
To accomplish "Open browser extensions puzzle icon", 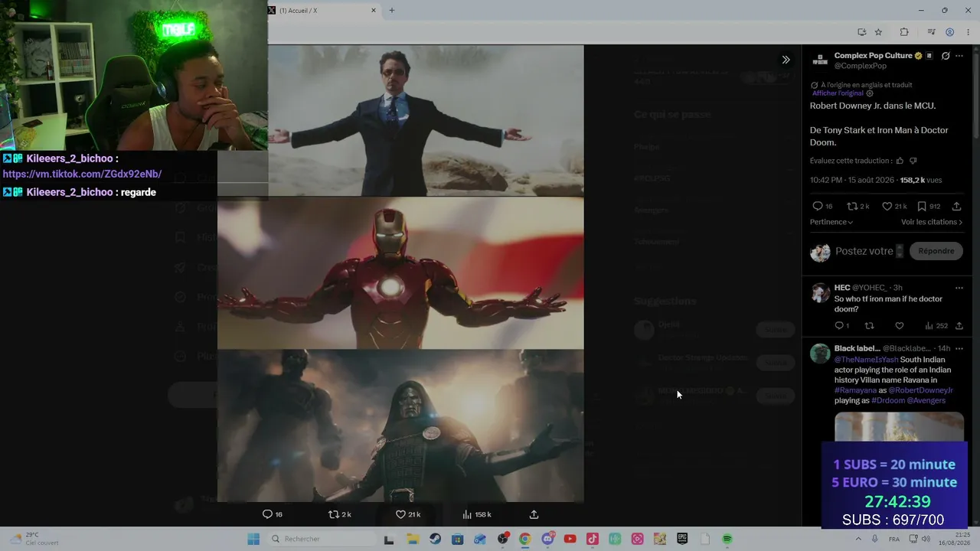I will coord(904,32).
